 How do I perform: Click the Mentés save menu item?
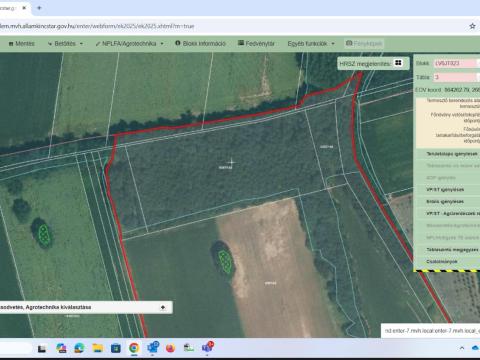pos(21,44)
